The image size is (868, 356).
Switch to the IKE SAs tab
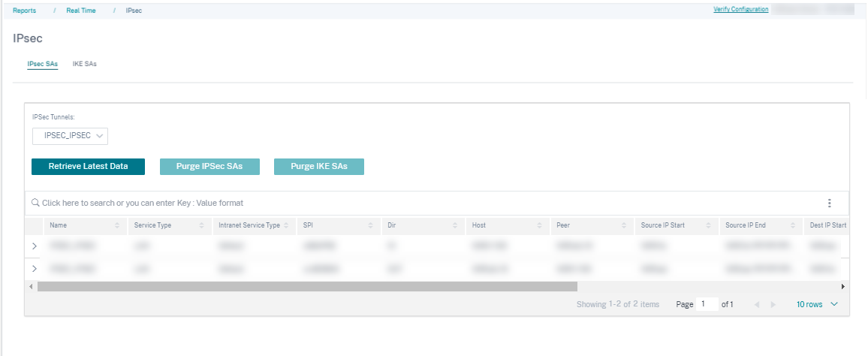[x=85, y=65]
